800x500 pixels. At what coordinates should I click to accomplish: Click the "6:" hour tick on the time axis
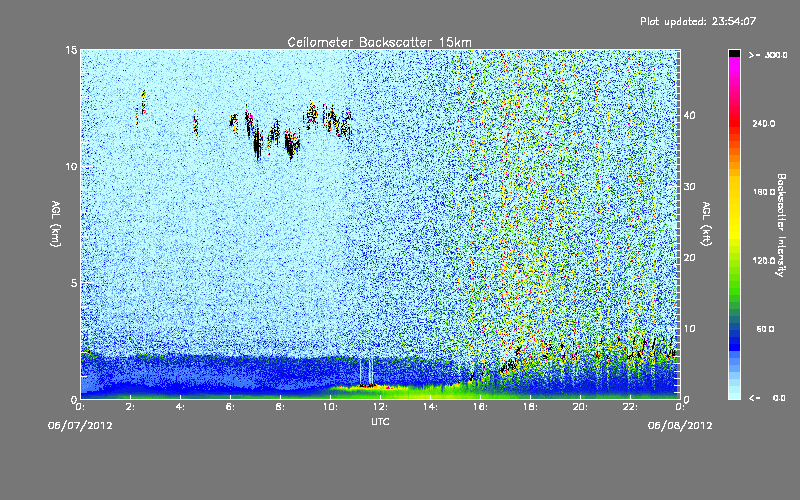coord(231,407)
